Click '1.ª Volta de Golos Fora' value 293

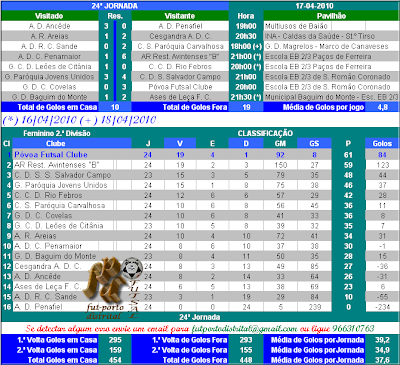[x=246, y=340]
